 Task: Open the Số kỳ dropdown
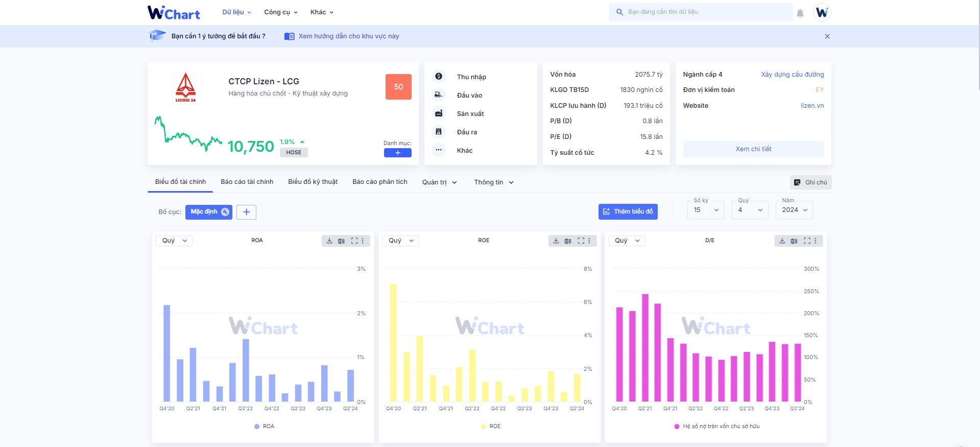tap(706, 210)
